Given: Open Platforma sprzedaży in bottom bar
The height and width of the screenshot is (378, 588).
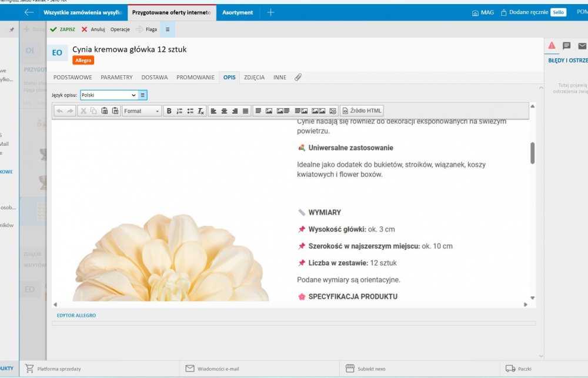Looking at the screenshot, I should (x=54, y=369).
